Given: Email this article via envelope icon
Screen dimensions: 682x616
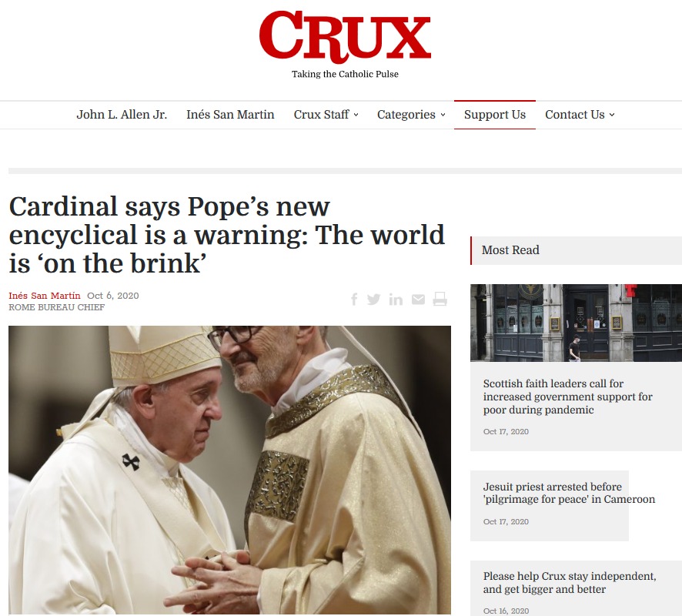Looking at the screenshot, I should click(418, 300).
